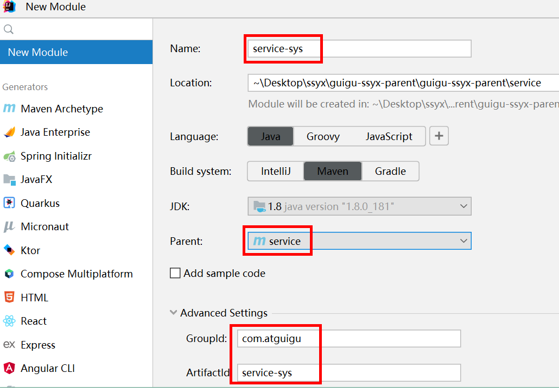The image size is (559, 392).
Task: Click into the GroupId text field
Action: tap(348, 339)
